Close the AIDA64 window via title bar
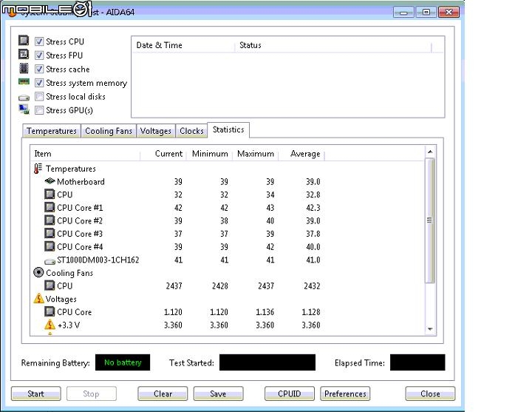The image size is (532, 412). click(449, 13)
